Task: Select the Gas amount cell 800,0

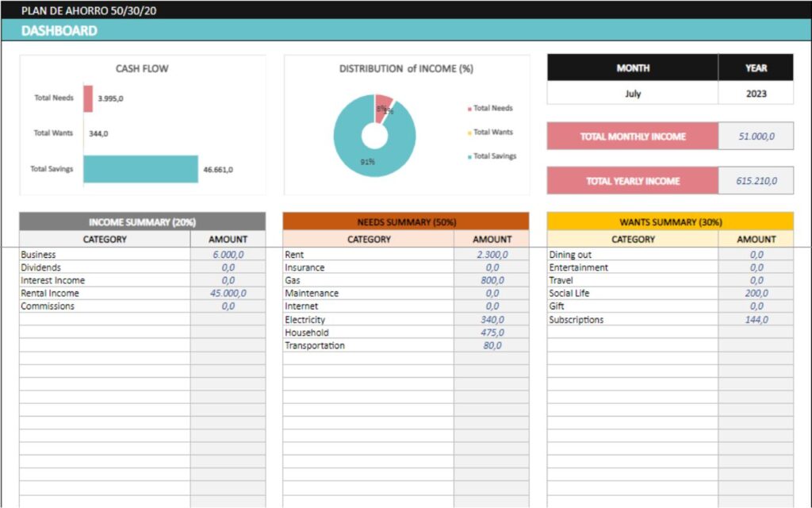Action: click(492, 280)
